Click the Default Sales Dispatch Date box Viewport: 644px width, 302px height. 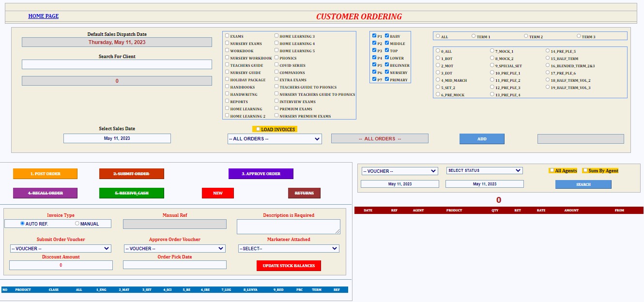pos(117,42)
